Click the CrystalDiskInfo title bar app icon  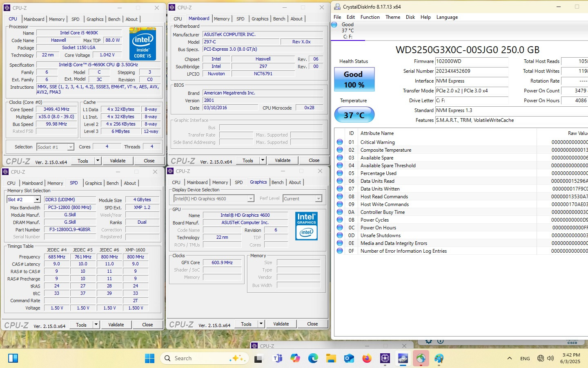point(337,7)
